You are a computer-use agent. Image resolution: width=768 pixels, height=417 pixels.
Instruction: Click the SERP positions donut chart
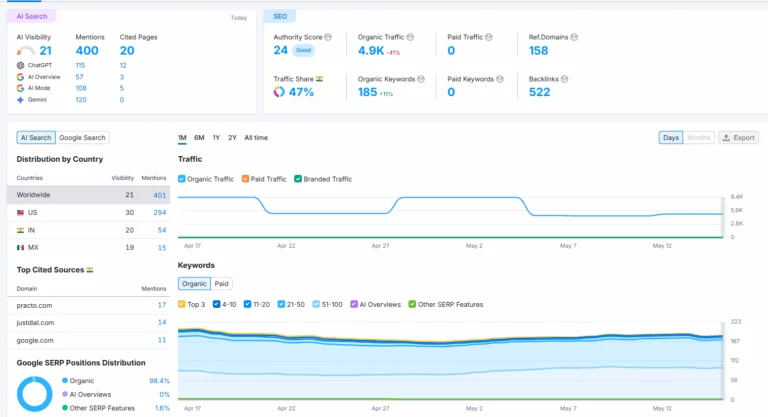(34, 394)
